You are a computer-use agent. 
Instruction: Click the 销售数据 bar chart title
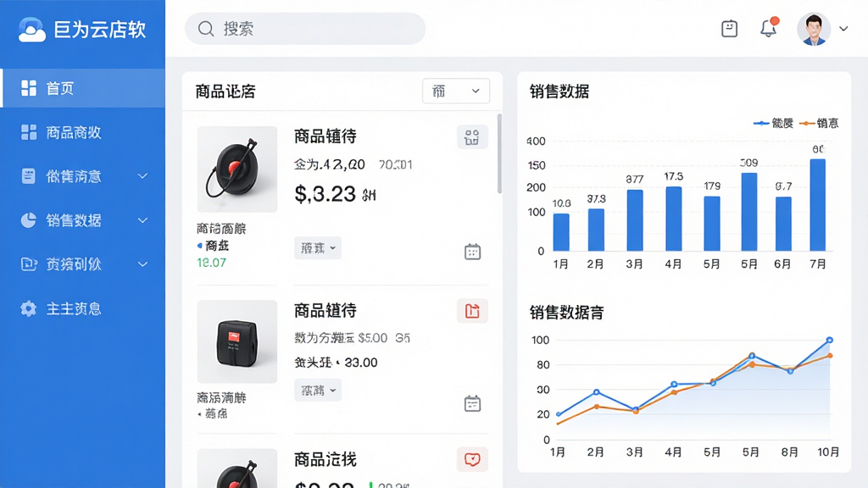[559, 91]
